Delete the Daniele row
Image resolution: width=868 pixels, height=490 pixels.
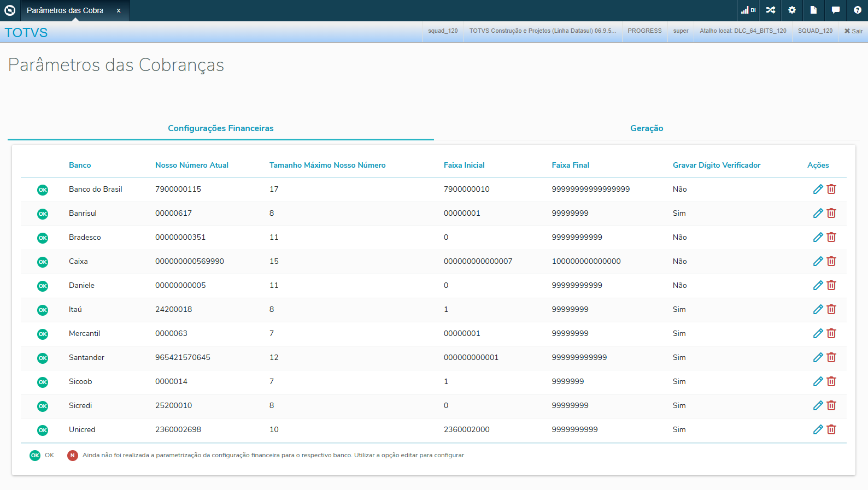coord(831,285)
